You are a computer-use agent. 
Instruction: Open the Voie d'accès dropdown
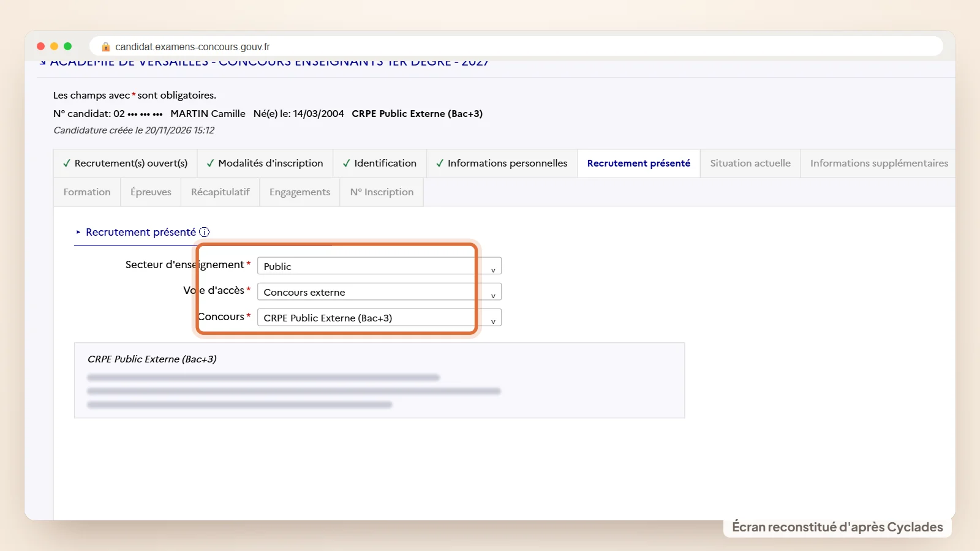pos(379,291)
